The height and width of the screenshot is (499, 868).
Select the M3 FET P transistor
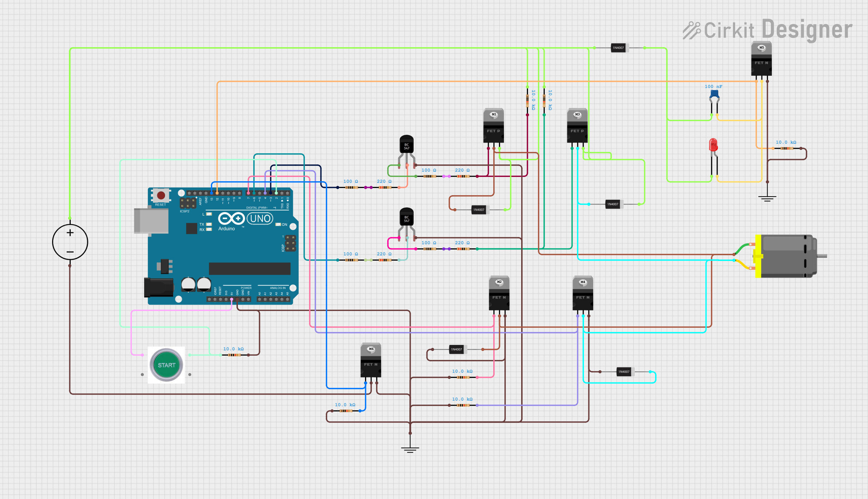click(577, 126)
